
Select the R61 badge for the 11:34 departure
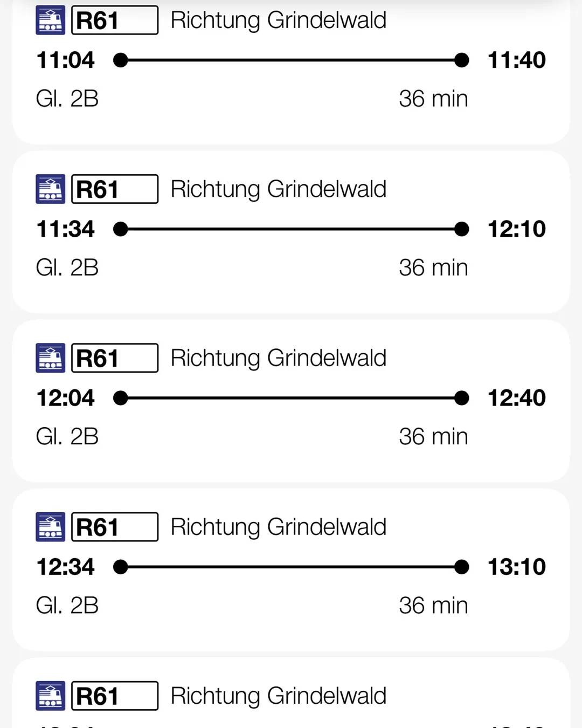point(115,189)
